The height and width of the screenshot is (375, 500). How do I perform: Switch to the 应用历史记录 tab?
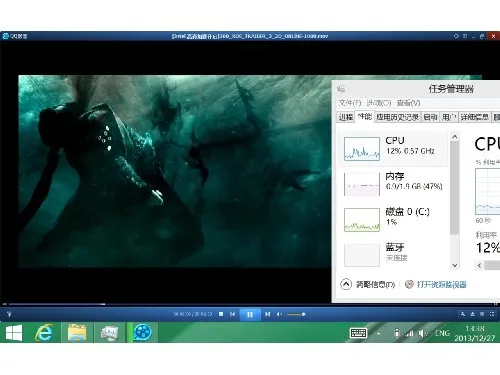click(397, 117)
